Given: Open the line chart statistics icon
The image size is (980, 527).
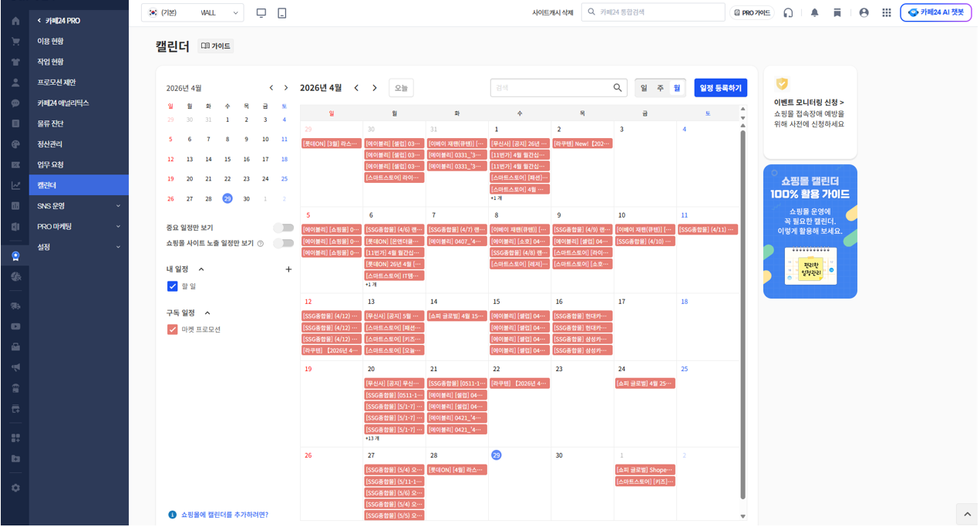Looking at the screenshot, I should 15,185.
